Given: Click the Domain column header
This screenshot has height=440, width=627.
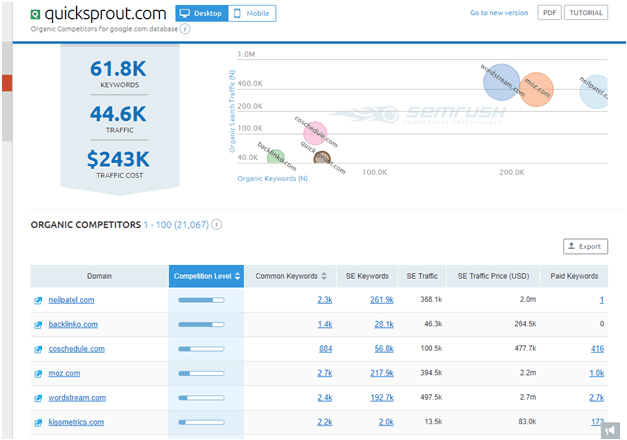Looking at the screenshot, I should 100,276.
